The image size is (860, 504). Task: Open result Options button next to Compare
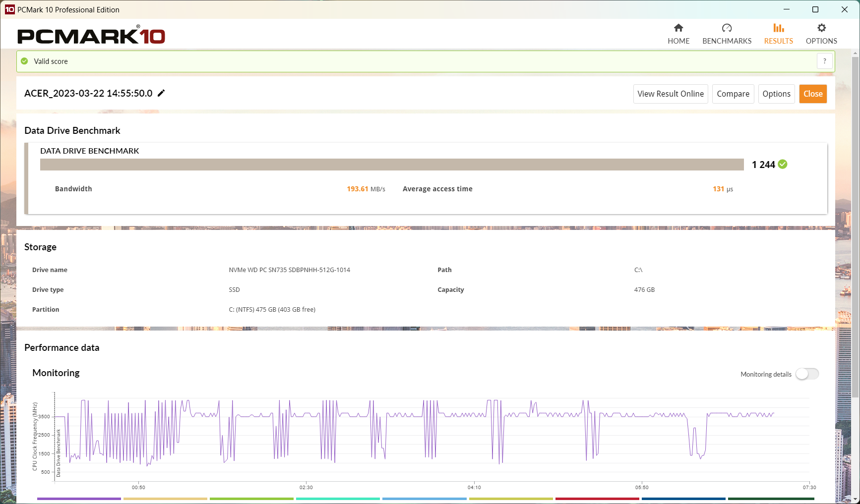pos(776,94)
